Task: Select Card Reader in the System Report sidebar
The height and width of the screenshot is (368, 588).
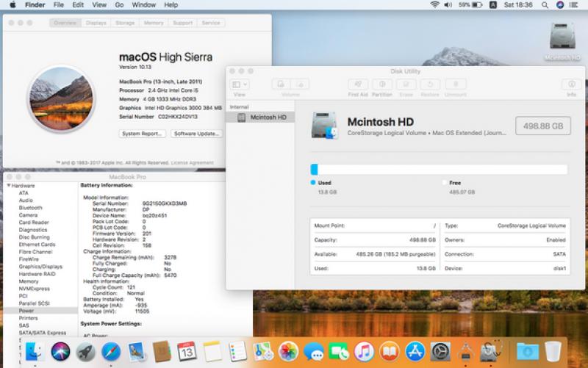Action: coord(34,223)
